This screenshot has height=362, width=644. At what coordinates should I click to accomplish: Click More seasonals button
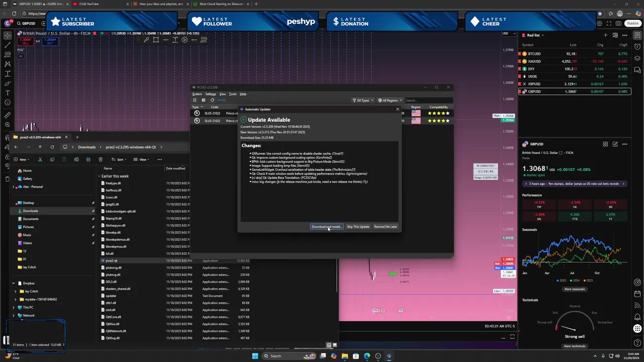575,289
